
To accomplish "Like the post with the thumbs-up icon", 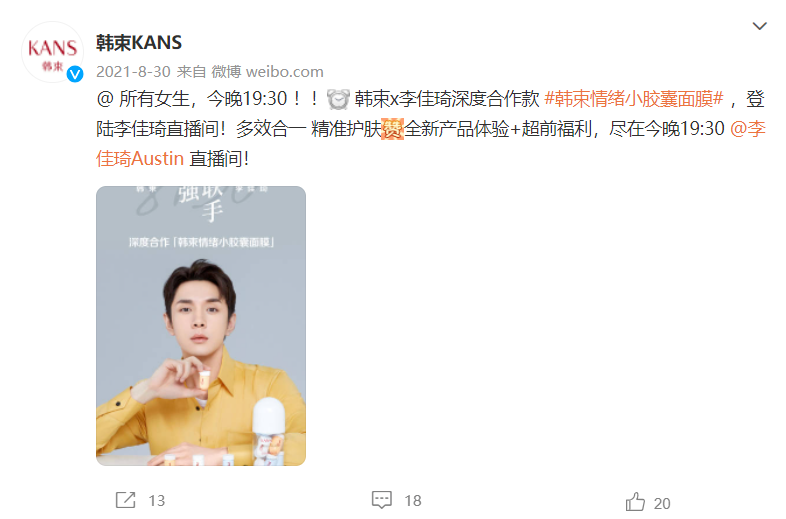I will pos(635,501).
